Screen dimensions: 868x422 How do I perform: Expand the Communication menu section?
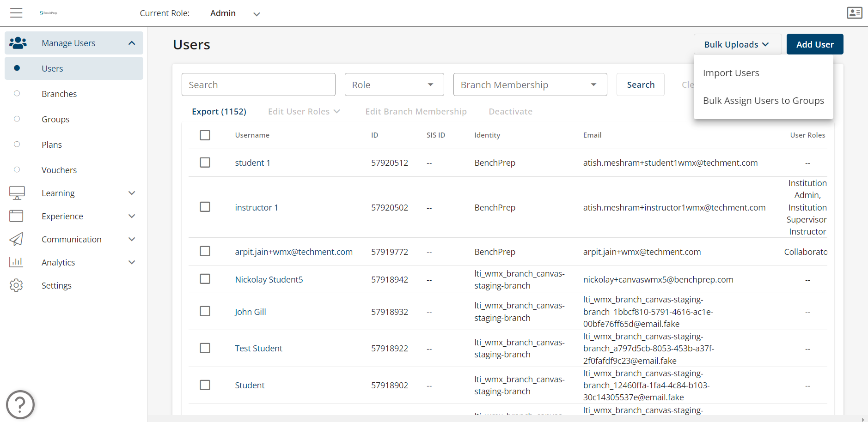pos(132,239)
